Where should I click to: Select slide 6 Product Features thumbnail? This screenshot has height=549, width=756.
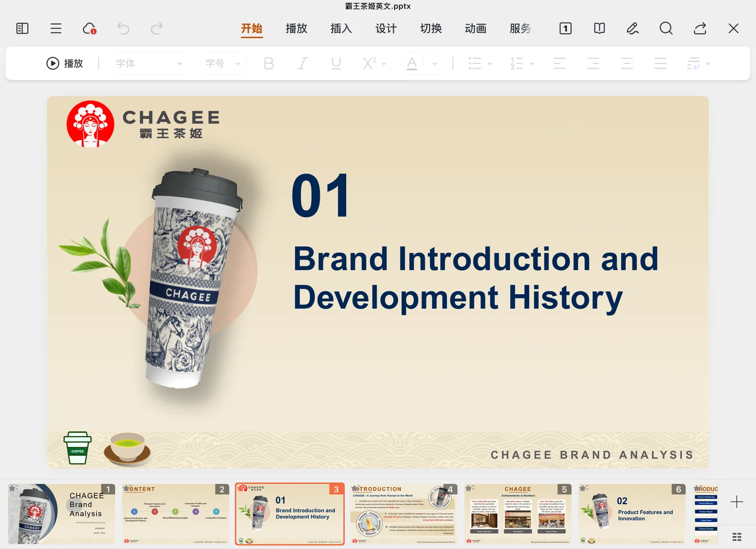point(632,514)
